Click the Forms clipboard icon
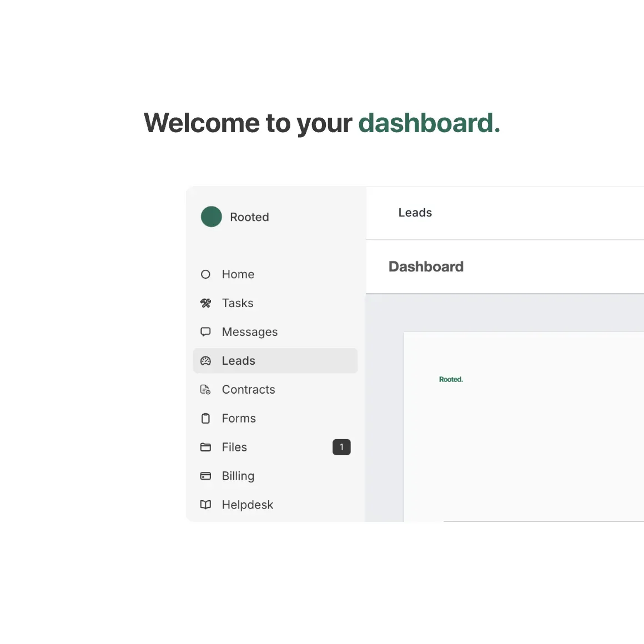The width and height of the screenshot is (644, 644). pos(205,419)
